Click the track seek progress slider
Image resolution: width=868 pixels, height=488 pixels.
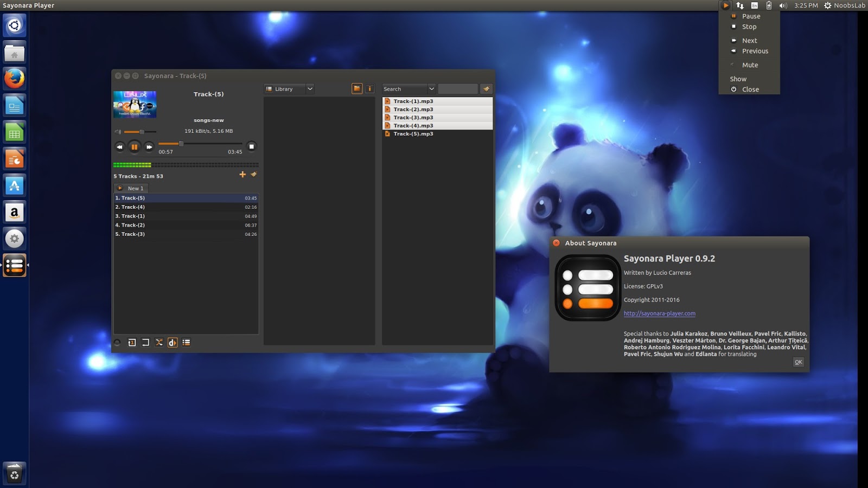200,144
